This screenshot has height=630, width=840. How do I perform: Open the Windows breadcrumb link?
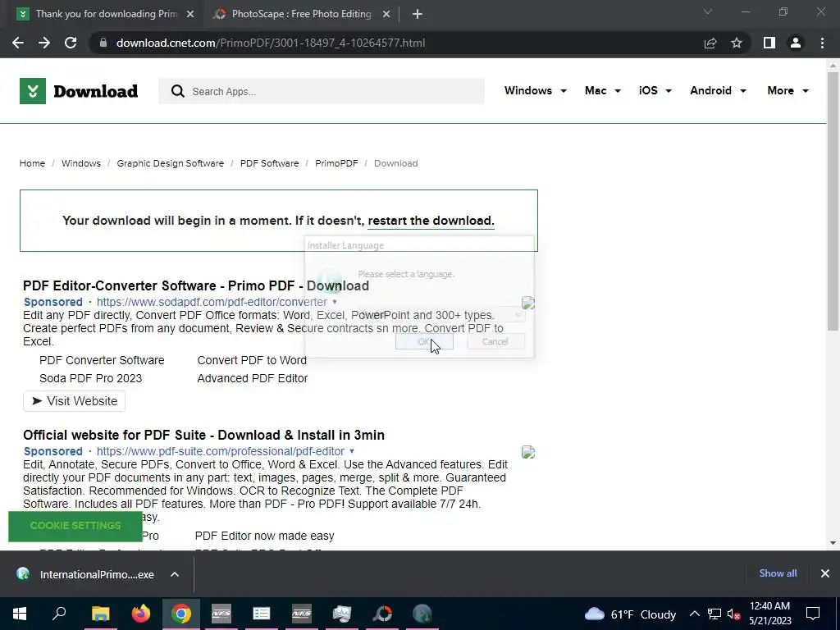click(x=81, y=163)
